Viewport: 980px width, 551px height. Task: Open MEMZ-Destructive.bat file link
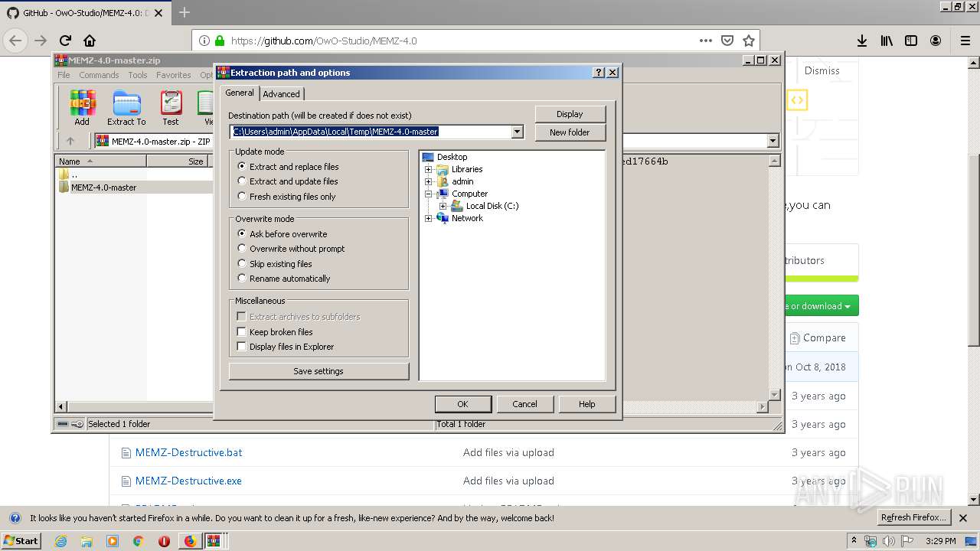pos(188,452)
